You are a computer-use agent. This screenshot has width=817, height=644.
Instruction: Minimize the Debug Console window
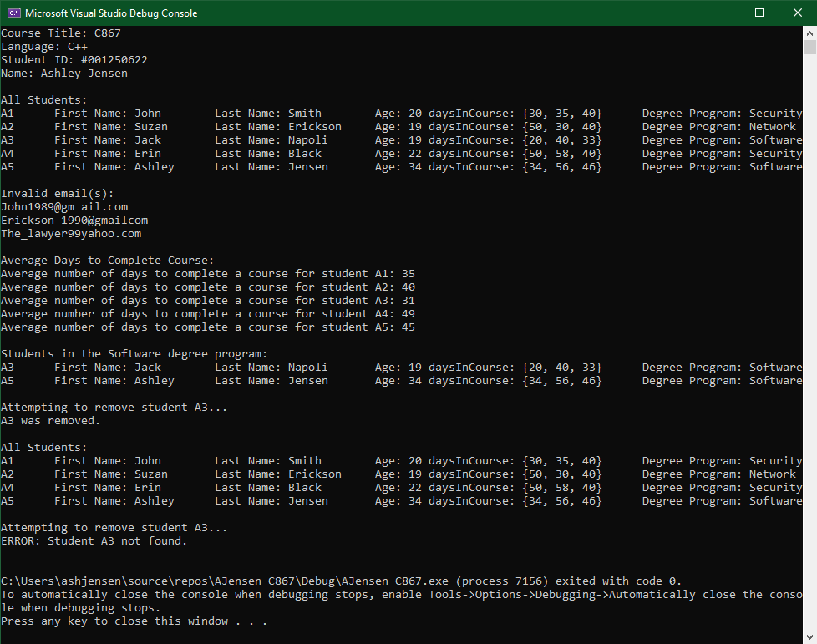tap(721, 13)
